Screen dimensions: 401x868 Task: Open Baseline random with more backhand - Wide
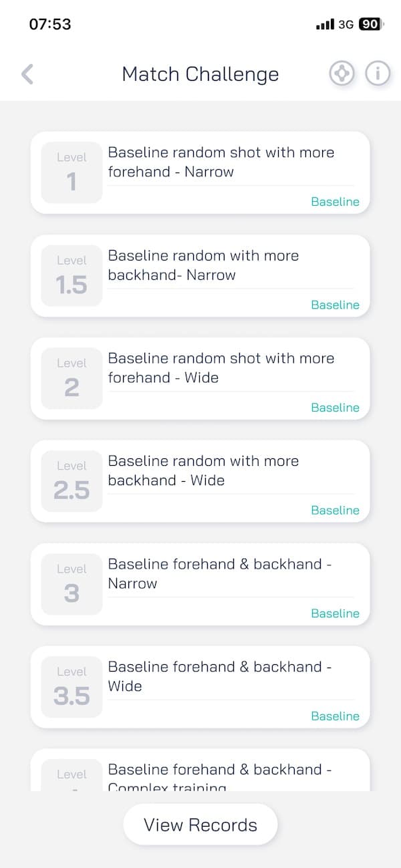[x=203, y=470]
